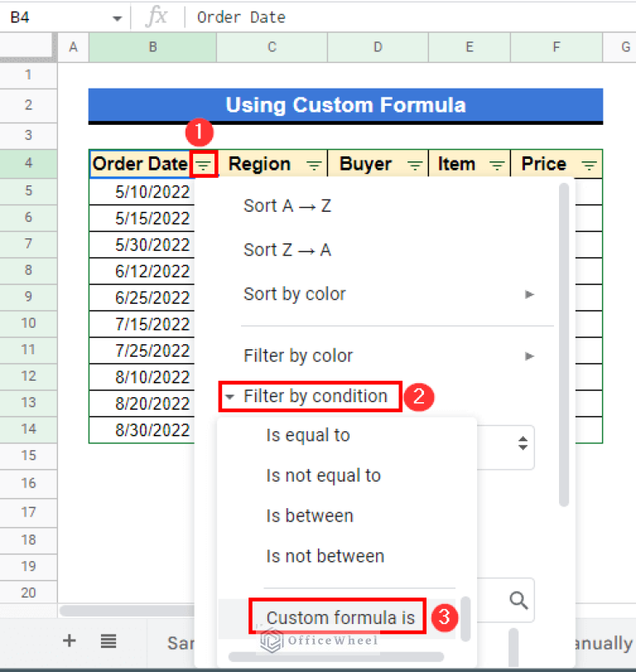Select column C header
636x672 pixels.
[x=272, y=47]
